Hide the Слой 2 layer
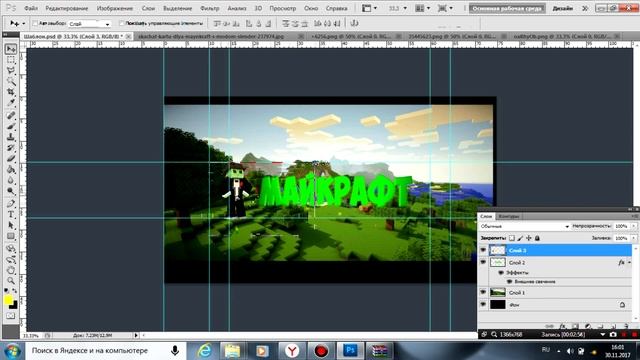 pyautogui.click(x=483, y=262)
